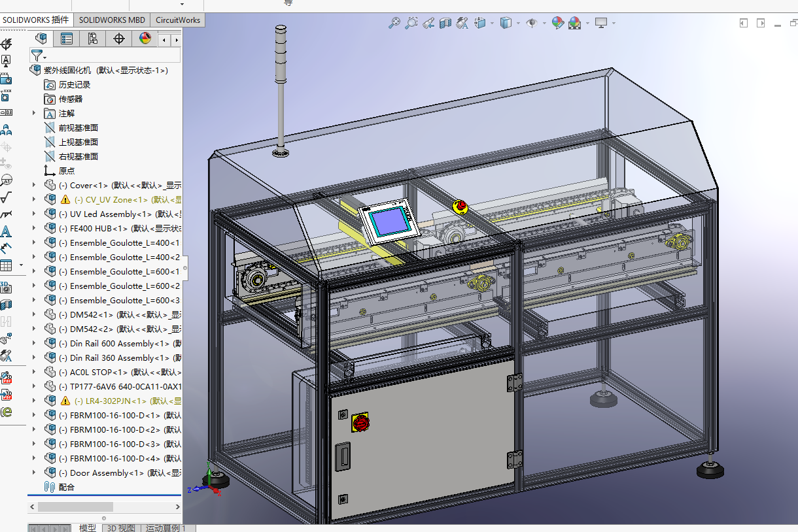This screenshot has width=798, height=532.
Task: Click the horizontal scrollbar in feature tree
Action: 75,507
